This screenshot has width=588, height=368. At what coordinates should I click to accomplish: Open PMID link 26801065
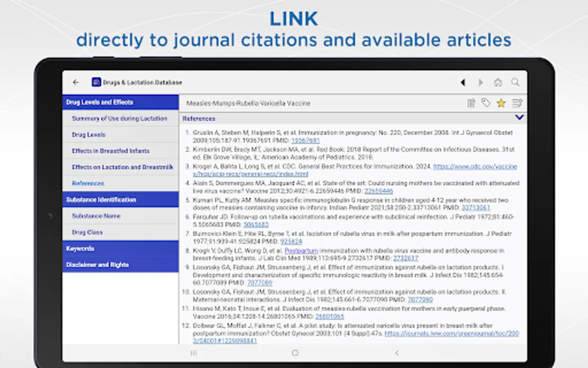[330, 316]
